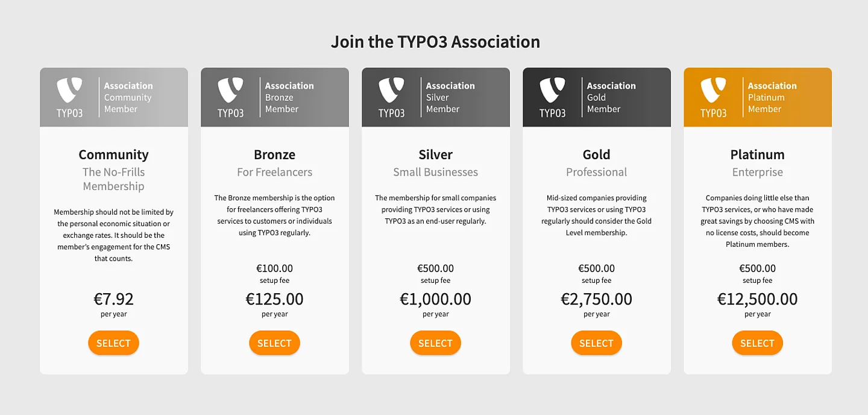Click the Association Gold Member badge
This screenshot has height=415, width=868.
pos(611,97)
